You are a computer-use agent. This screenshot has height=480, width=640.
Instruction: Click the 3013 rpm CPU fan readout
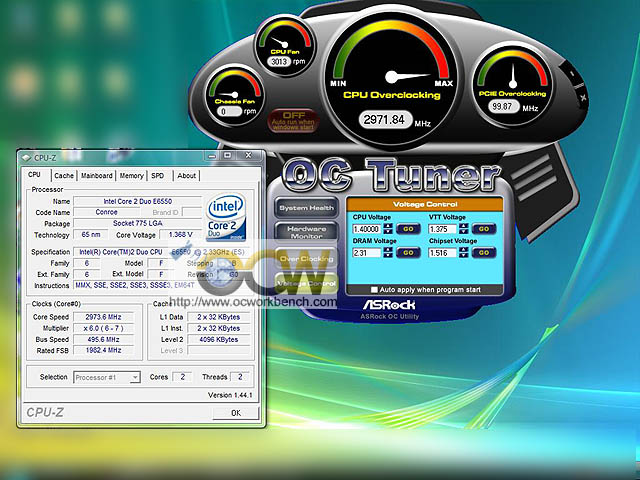279,61
